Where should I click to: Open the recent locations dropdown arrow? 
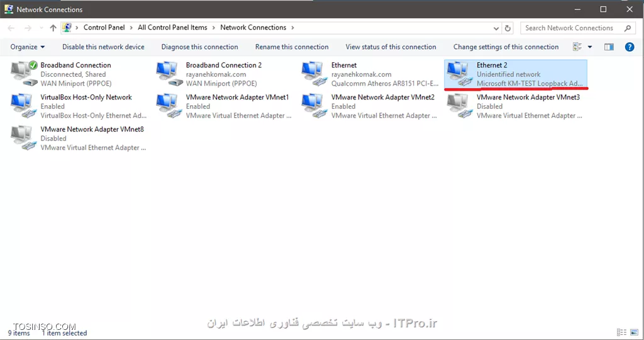click(41, 28)
